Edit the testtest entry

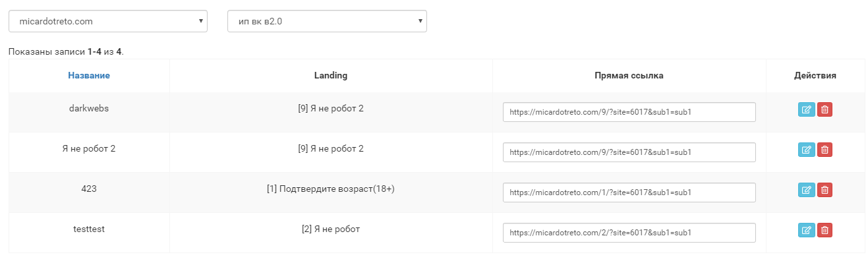(x=806, y=231)
